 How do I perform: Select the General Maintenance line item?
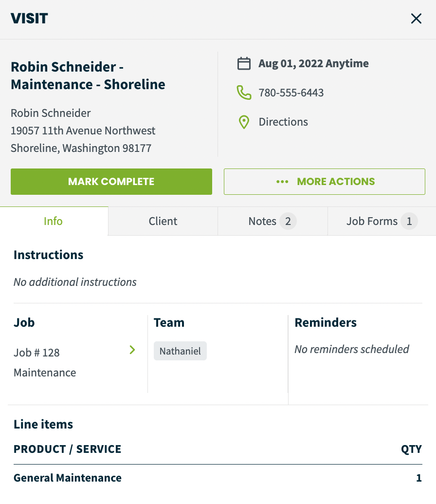(x=68, y=478)
